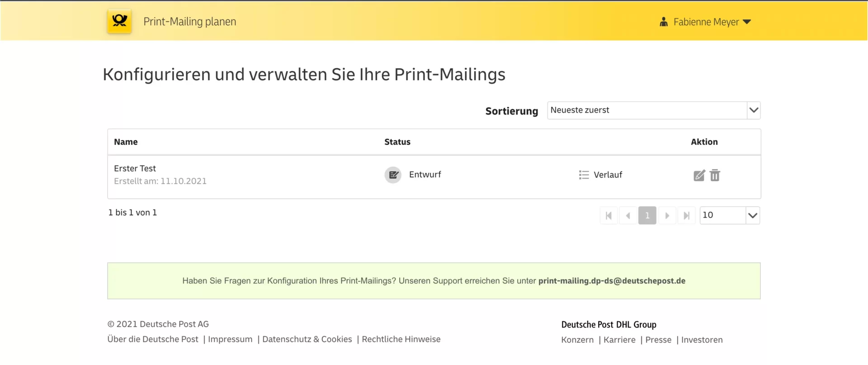Click the Deutsche Post horn logo
The width and height of the screenshot is (868, 365).
coord(119,21)
